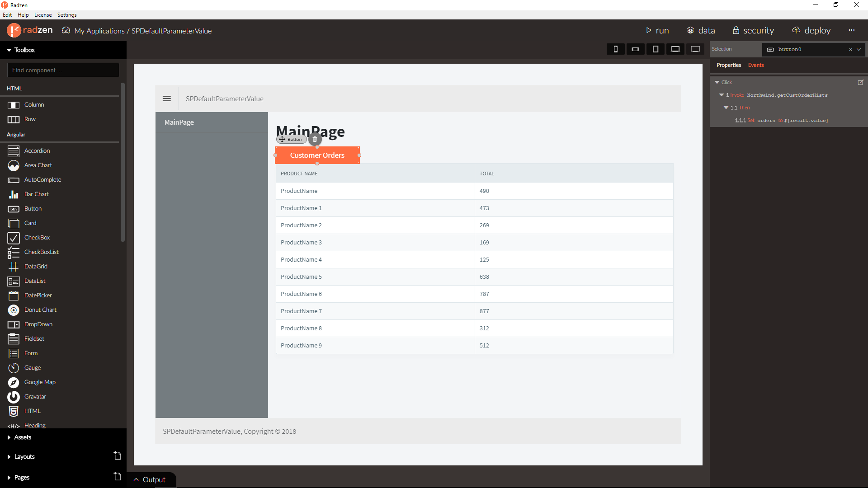This screenshot has height=488, width=868.
Task: Collapse the Invoke getCustOrderHists action
Action: (x=722, y=95)
